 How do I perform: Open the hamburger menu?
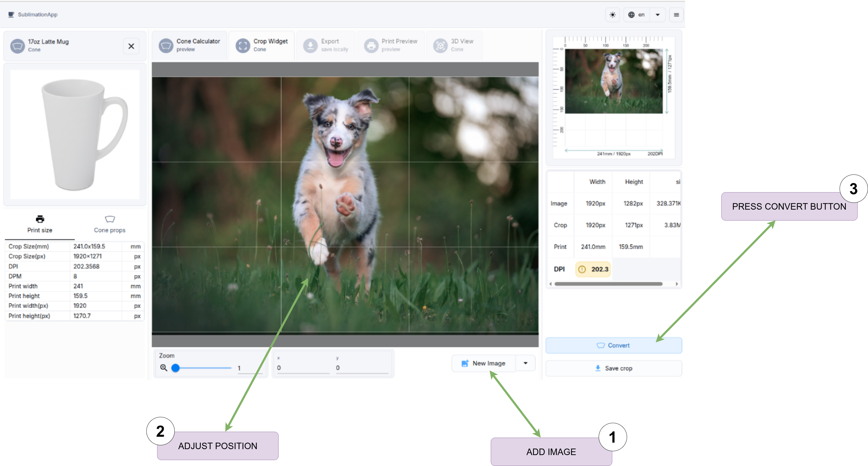coord(676,14)
